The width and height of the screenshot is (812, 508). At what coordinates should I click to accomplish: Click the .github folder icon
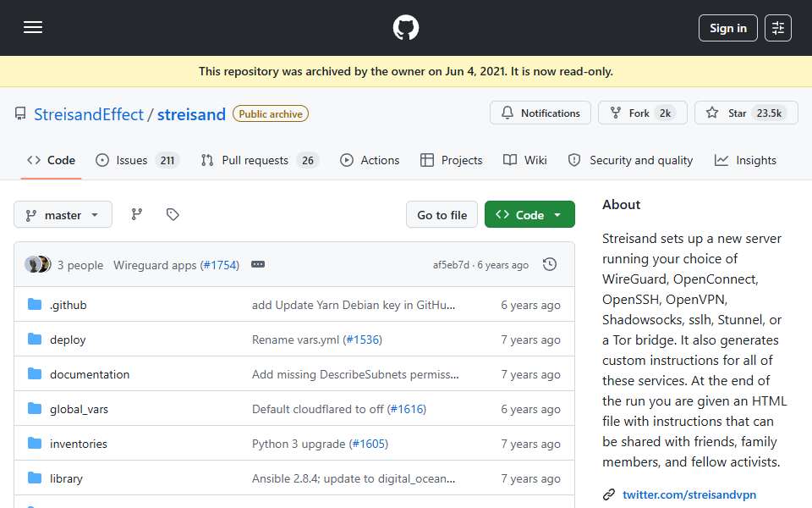click(x=34, y=304)
